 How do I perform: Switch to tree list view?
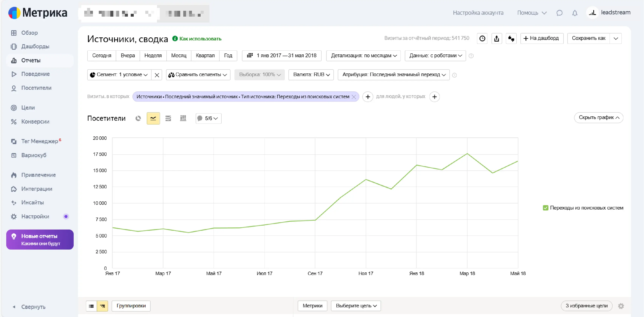coord(103,306)
